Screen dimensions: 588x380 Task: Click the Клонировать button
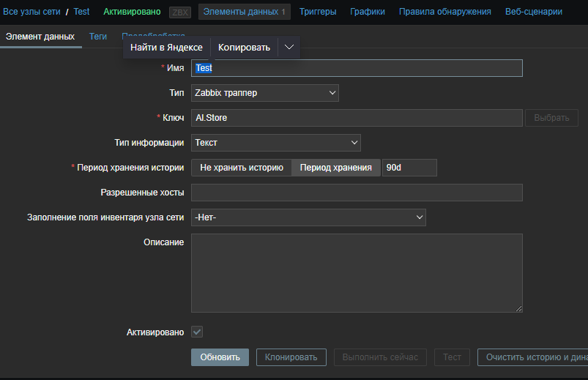pyautogui.click(x=291, y=357)
